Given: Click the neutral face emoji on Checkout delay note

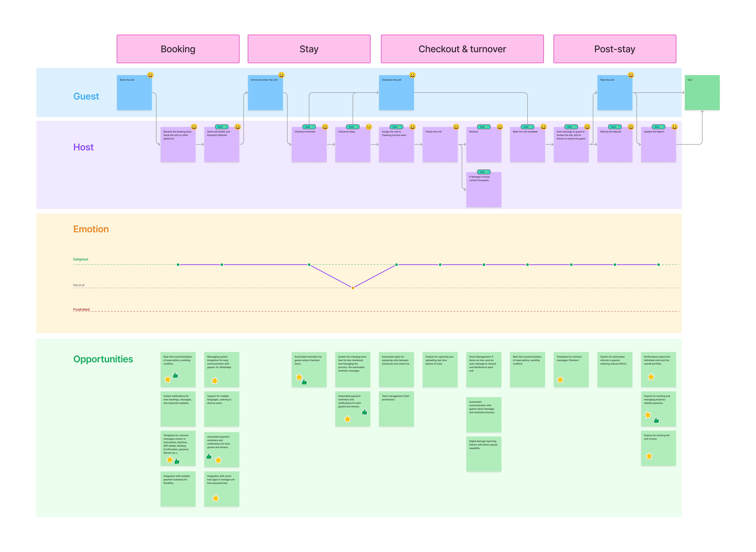Looking at the screenshot, I should (369, 127).
